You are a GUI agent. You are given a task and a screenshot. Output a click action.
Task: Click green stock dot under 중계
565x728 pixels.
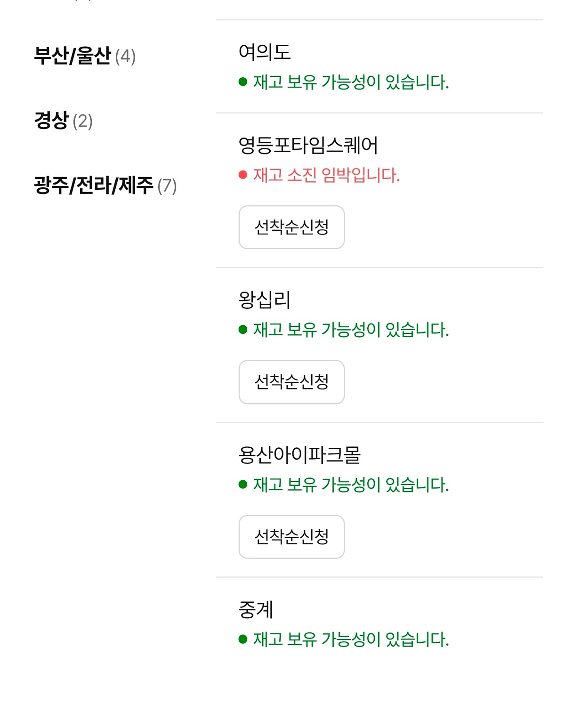[243, 639]
